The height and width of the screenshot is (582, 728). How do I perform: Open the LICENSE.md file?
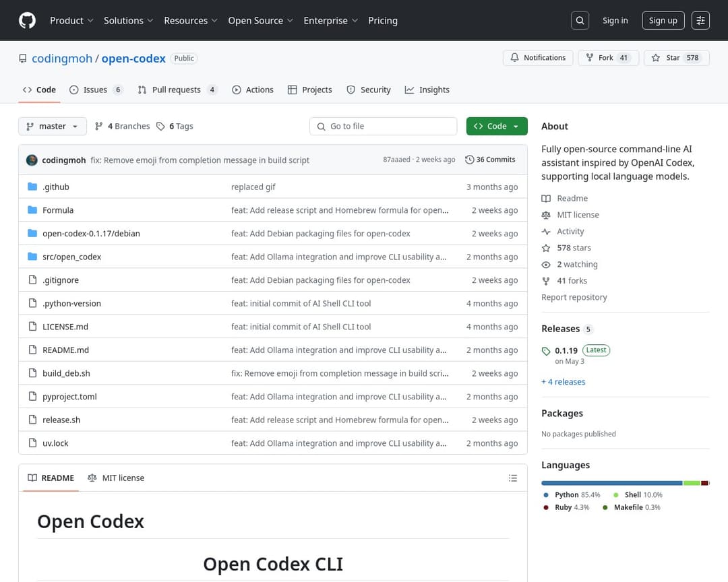click(x=65, y=326)
